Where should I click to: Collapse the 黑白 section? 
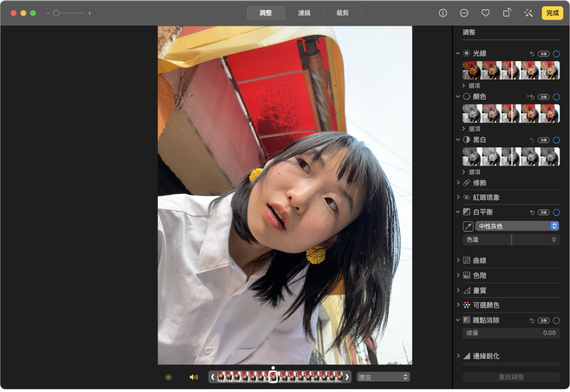pyautogui.click(x=458, y=140)
